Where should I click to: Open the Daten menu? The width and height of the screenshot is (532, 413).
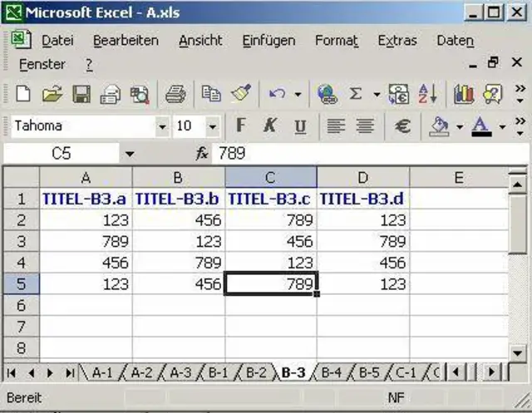coord(455,41)
